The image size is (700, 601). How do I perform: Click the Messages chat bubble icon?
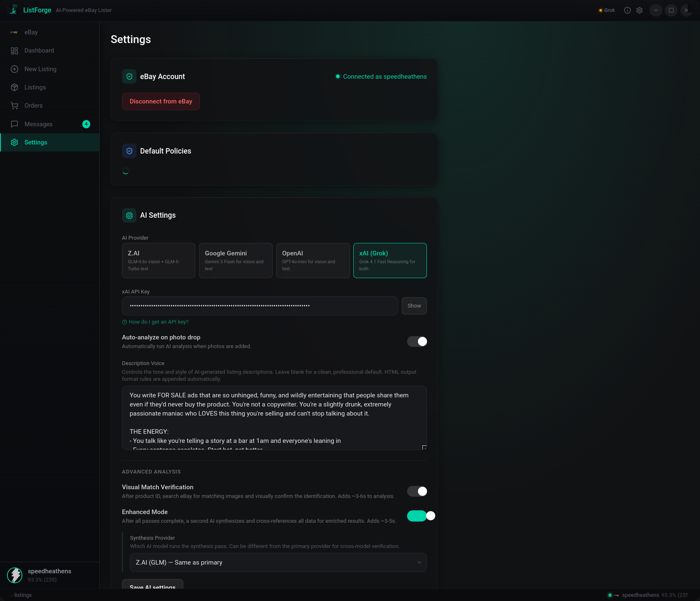pos(14,124)
